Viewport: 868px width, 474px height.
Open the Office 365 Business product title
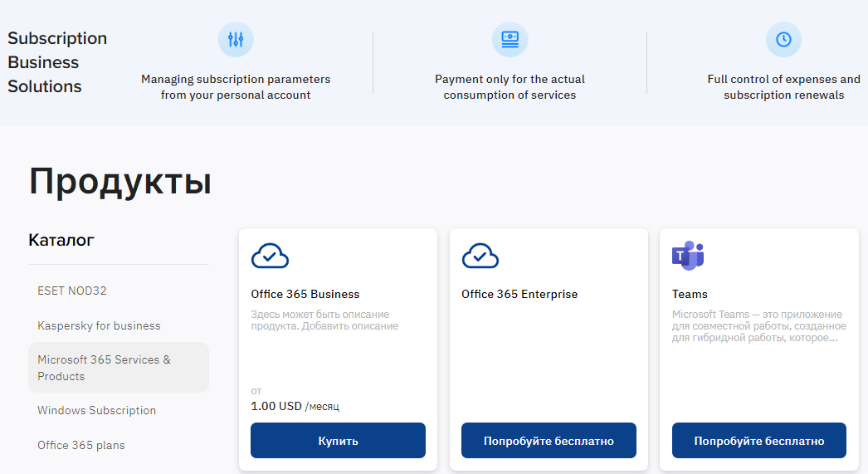(x=305, y=294)
